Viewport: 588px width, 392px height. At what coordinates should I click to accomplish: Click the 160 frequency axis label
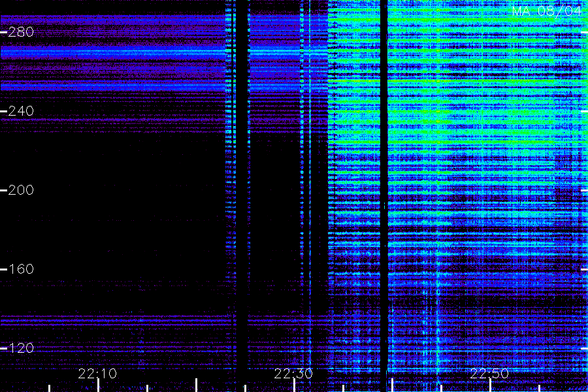21,269
